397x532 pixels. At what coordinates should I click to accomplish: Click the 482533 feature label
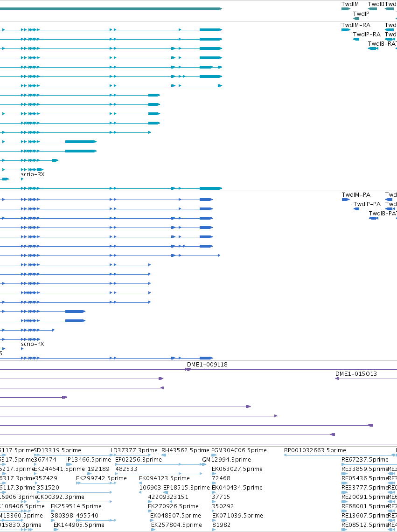(x=126, y=469)
